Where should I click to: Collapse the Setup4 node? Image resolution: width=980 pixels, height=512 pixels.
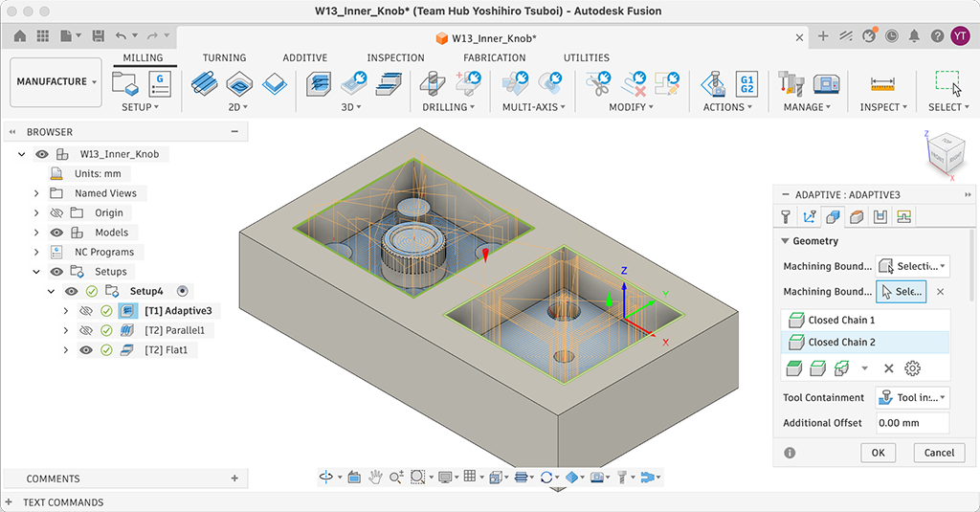(x=51, y=291)
